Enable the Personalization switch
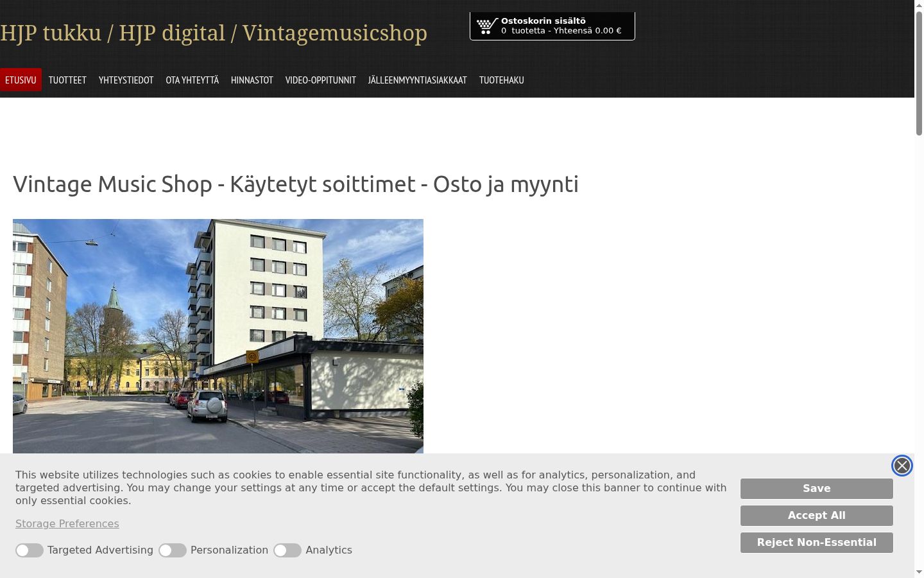This screenshot has height=578, width=924. [x=173, y=550]
